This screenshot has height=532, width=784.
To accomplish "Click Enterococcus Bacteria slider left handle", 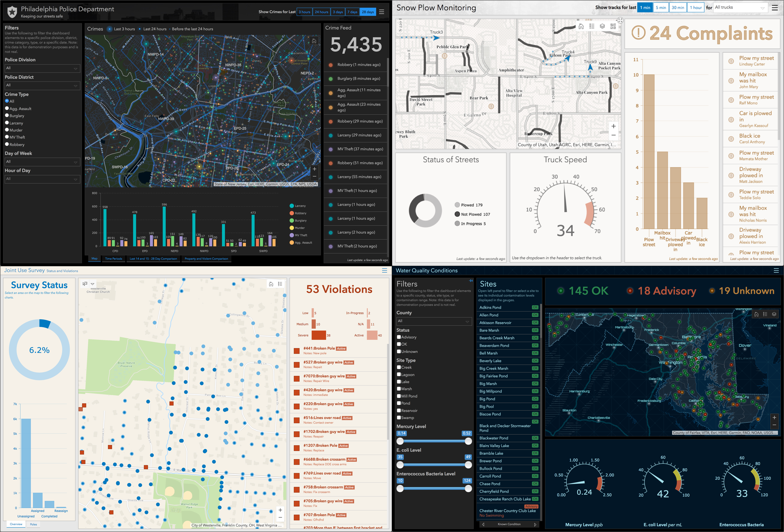I will pyautogui.click(x=400, y=488).
